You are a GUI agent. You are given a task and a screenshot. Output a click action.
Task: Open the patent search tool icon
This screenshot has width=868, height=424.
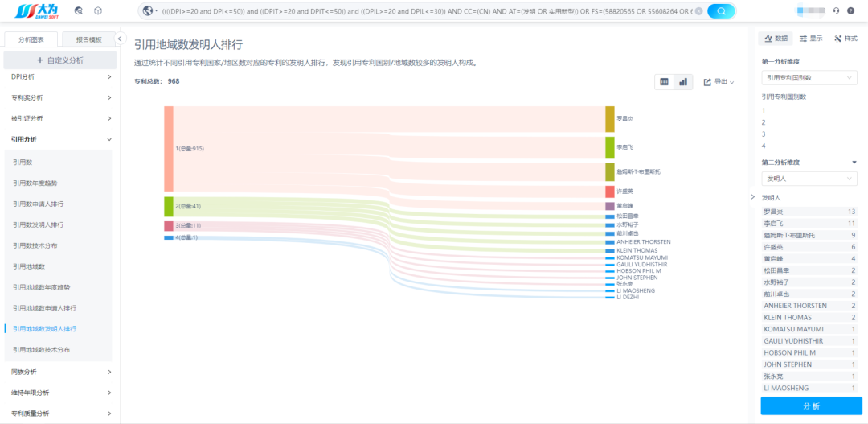coord(79,10)
